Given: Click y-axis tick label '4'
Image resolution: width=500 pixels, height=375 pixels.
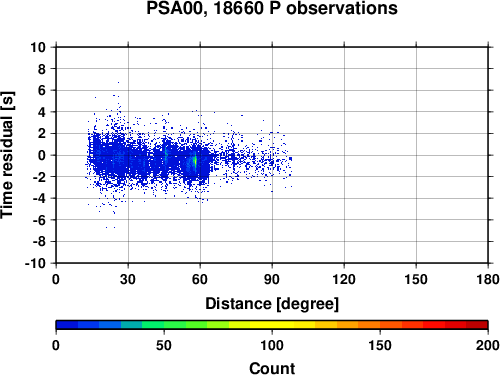Looking at the screenshot, I should (x=42, y=112).
